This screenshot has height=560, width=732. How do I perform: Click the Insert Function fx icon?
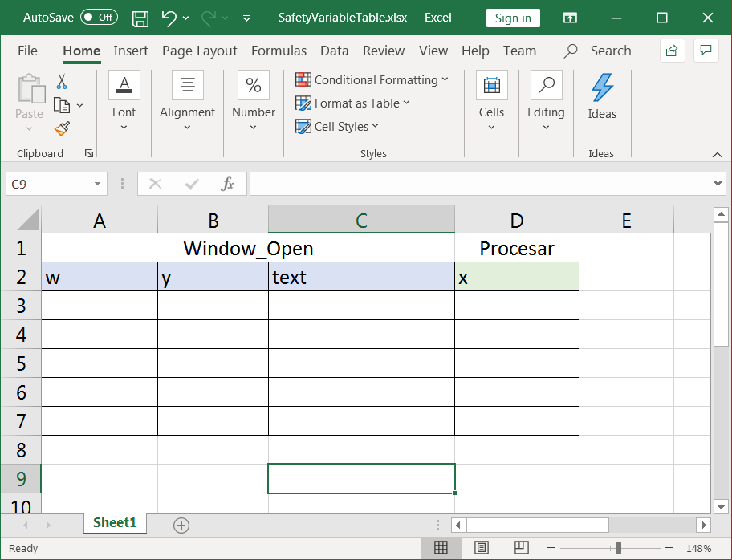[227, 184]
